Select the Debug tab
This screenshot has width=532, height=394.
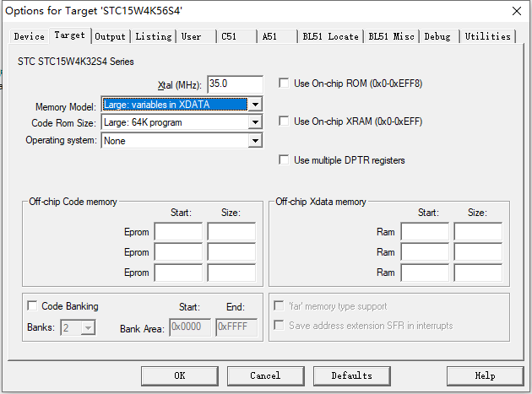click(x=437, y=36)
